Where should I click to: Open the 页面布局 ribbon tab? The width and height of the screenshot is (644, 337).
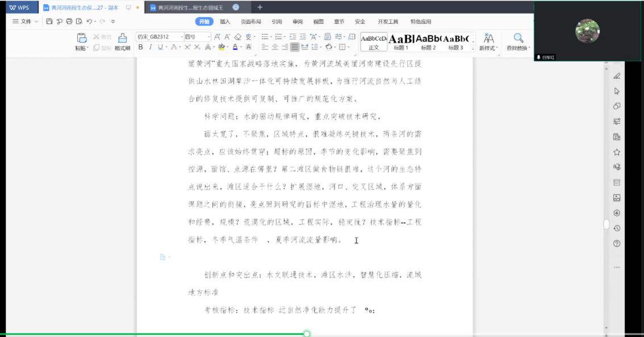coord(251,22)
